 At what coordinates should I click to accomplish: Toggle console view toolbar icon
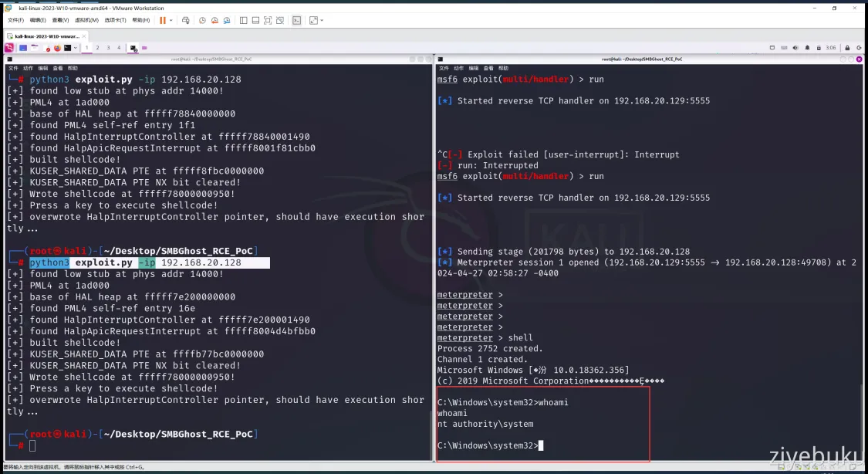pos(297,21)
